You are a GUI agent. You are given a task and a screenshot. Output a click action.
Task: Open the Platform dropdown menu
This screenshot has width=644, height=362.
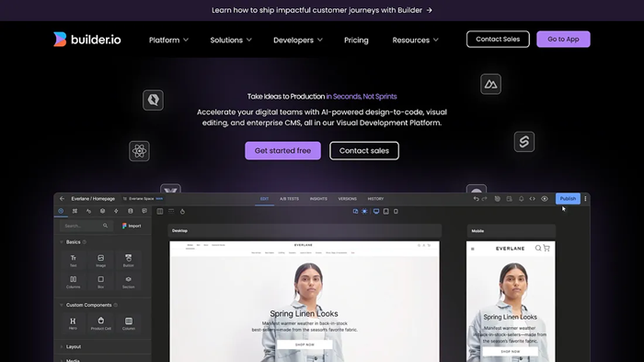tap(168, 40)
